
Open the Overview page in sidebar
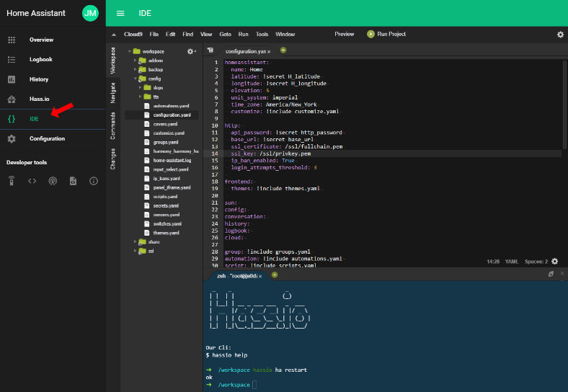41,40
